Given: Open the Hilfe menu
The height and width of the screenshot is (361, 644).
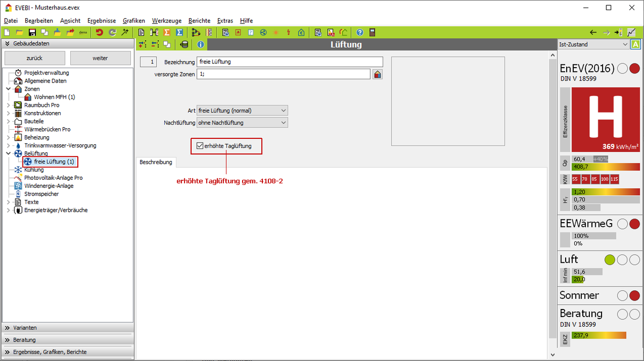Looking at the screenshot, I should (246, 20).
